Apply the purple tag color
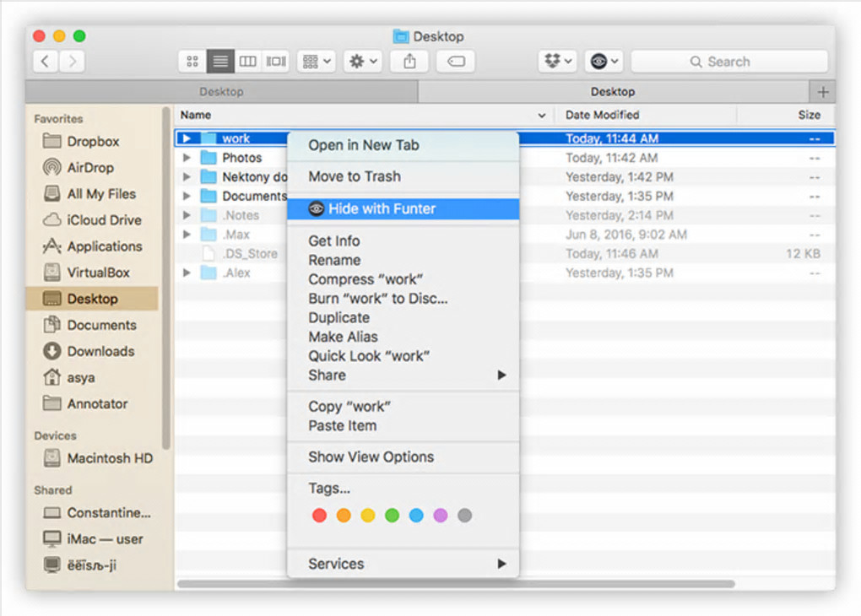861x616 pixels. pyautogui.click(x=441, y=516)
